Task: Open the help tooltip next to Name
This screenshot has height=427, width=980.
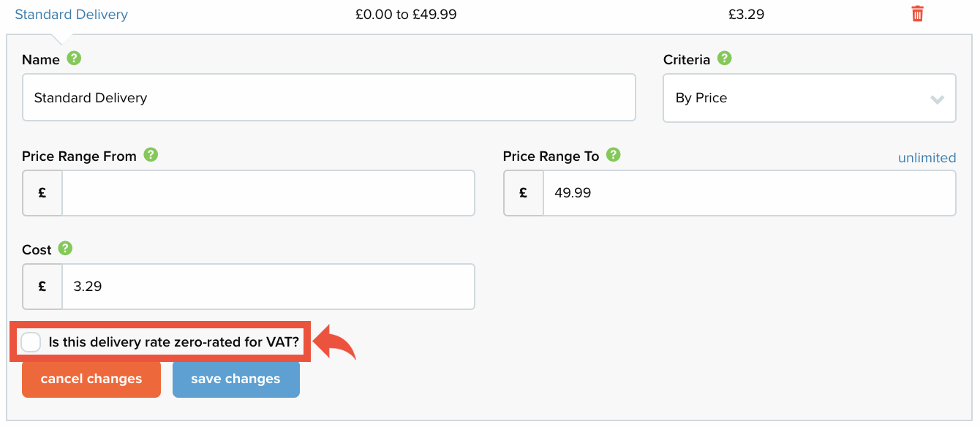Action: pyautogui.click(x=74, y=58)
